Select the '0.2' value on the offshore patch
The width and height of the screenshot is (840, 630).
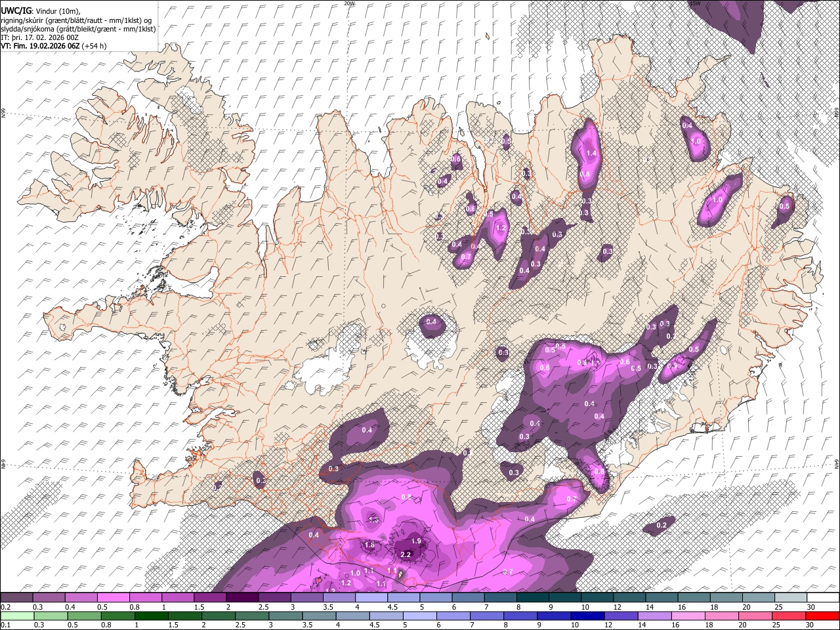tap(661, 525)
